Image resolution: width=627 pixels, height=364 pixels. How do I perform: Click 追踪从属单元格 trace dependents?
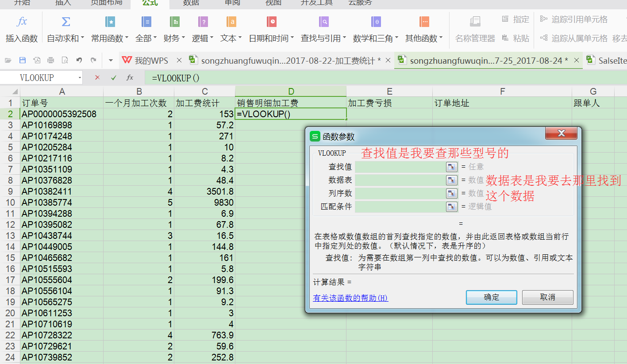coord(574,38)
